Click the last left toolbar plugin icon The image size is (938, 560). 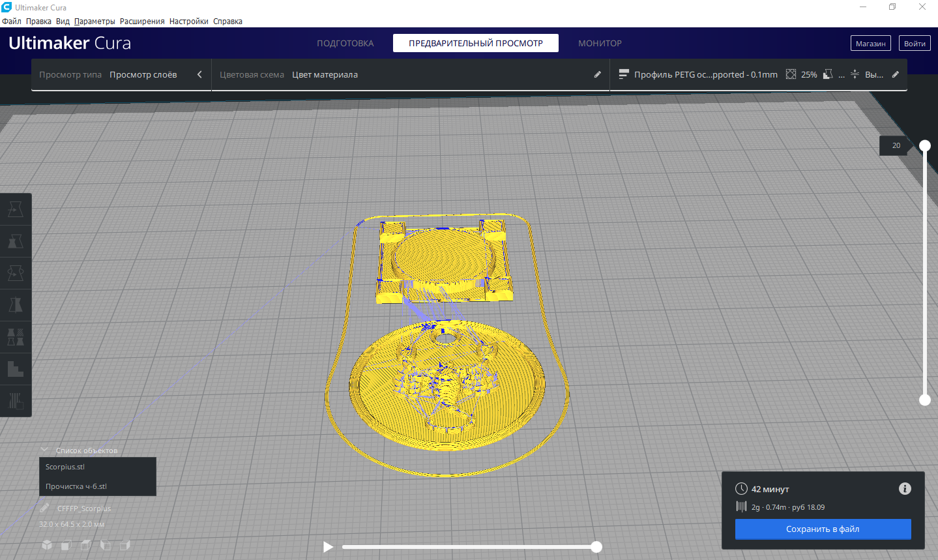[x=16, y=400]
